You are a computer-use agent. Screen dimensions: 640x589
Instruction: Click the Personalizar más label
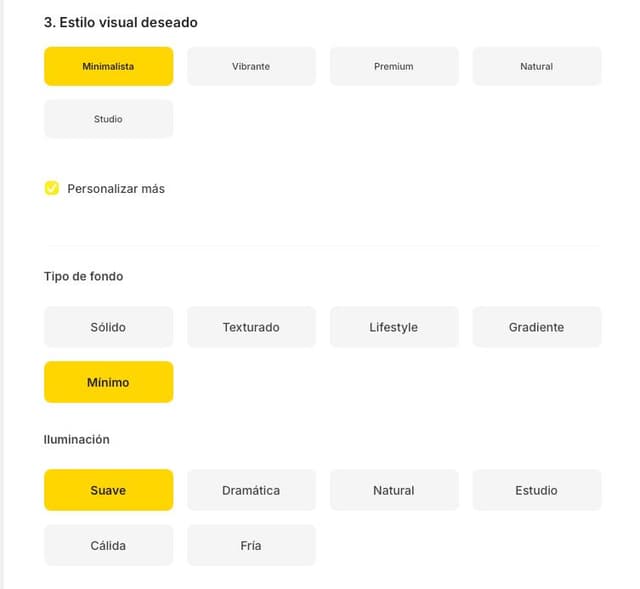[x=116, y=188]
